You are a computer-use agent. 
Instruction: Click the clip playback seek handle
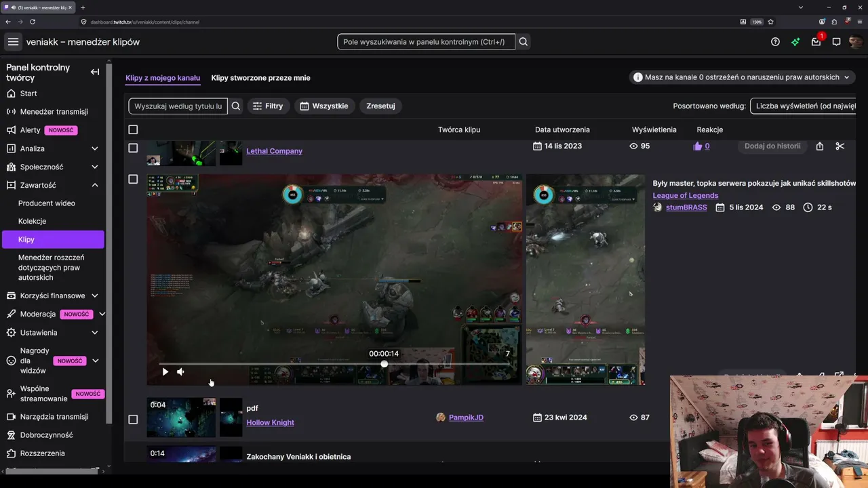click(384, 364)
